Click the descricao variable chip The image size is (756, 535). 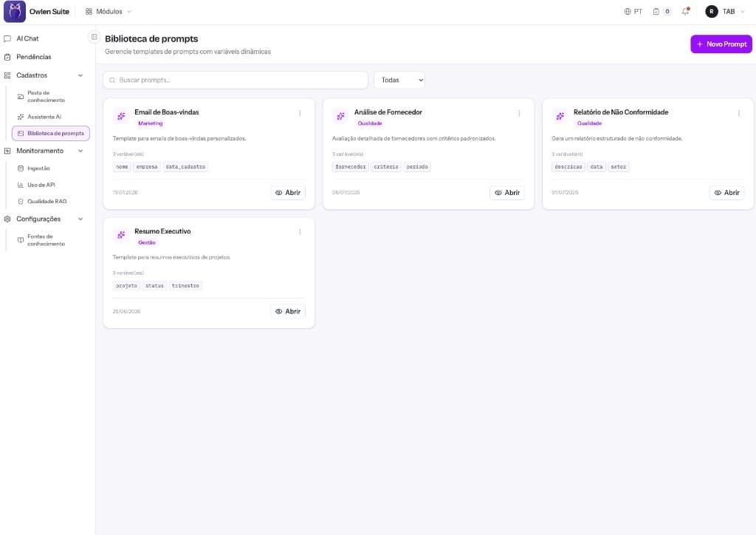[568, 167]
